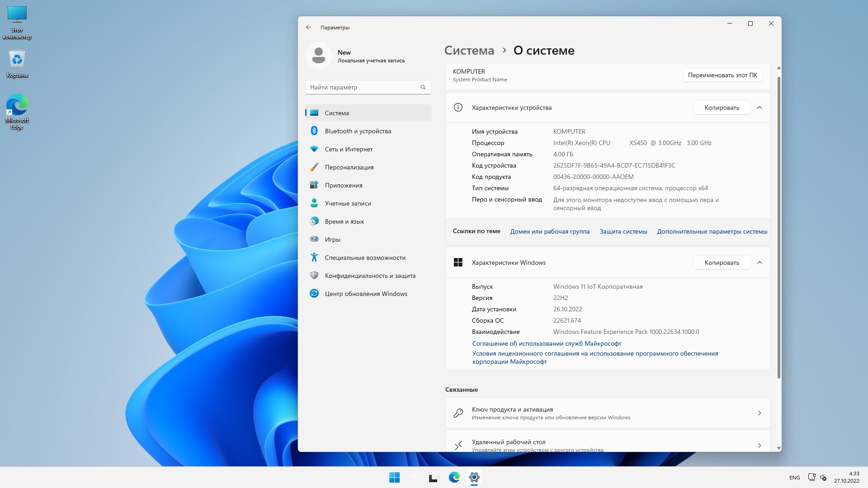Viewport: 868px width, 488px height.
Task: Open the System protection link
Action: [x=623, y=231]
